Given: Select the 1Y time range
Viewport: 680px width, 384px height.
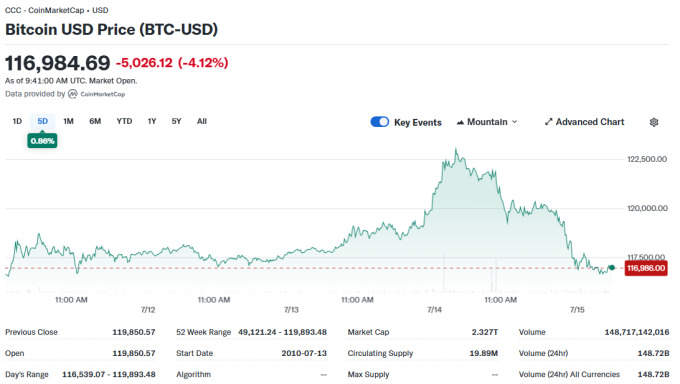Looking at the screenshot, I should (152, 121).
